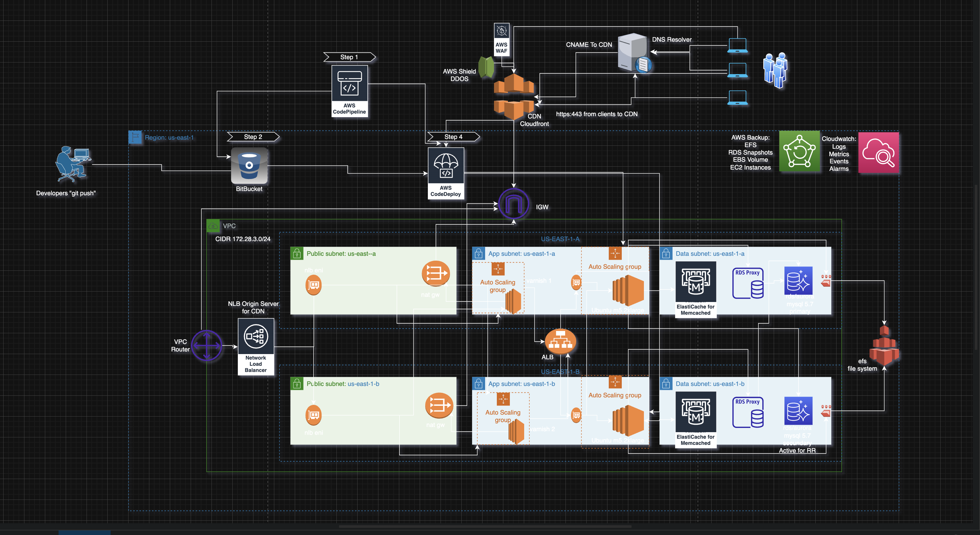Select NAT gateway in Public subnet us-east--a
980x535 pixels.
436,273
